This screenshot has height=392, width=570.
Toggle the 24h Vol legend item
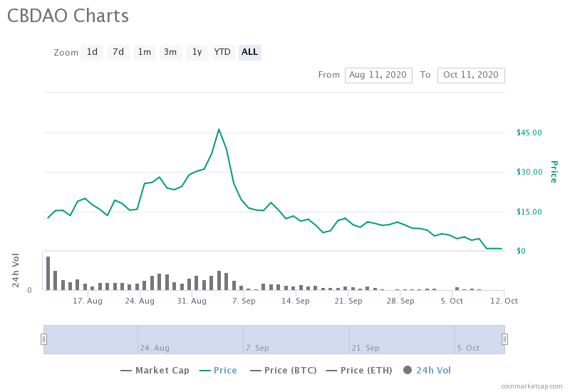(427, 370)
